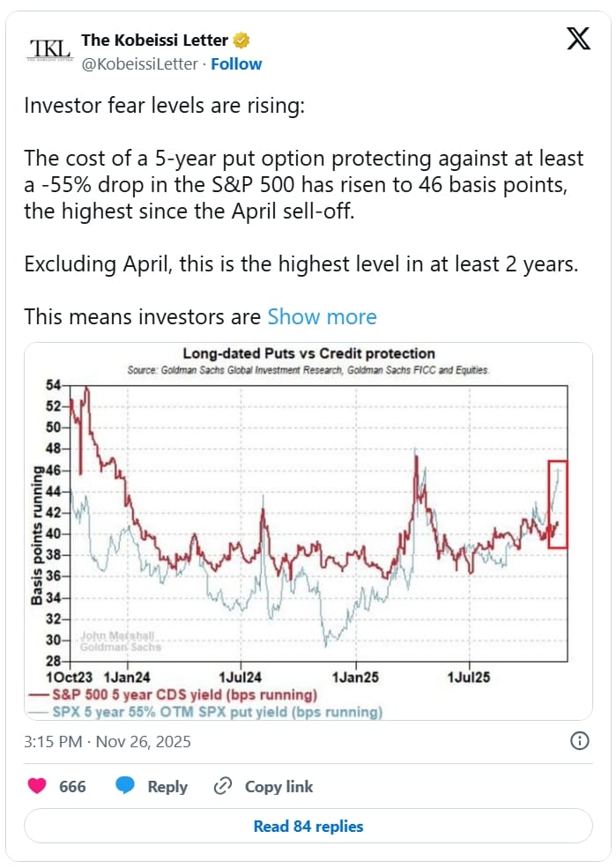Viewport: 616px width, 868px height.
Task: Enlarge the Long-dated Puts chart image
Action: [308, 530]
